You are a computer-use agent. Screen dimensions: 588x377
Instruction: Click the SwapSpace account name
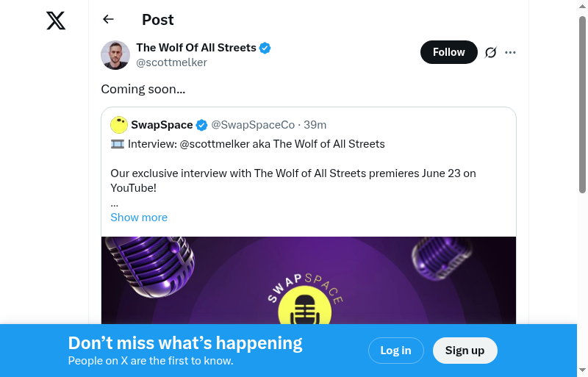(162, 125)
